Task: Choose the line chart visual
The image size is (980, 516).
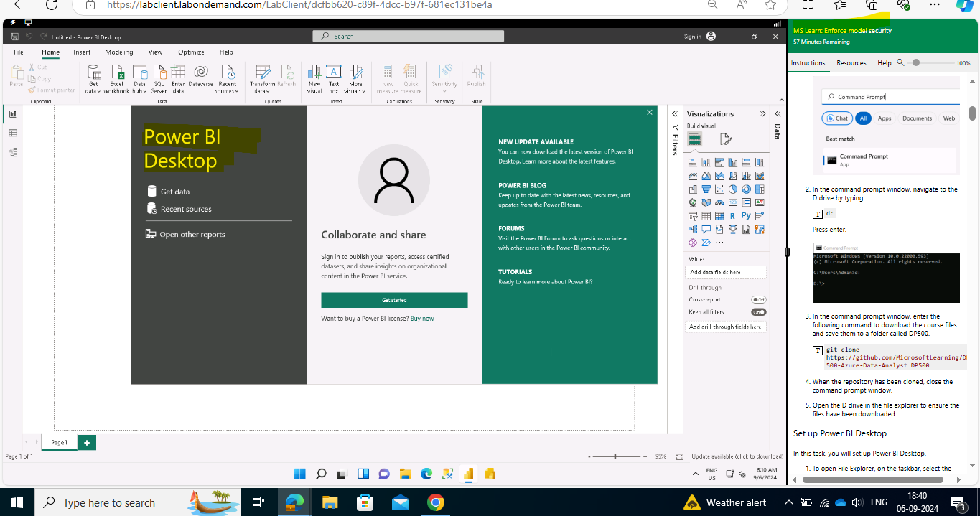Action: (693, 176)
